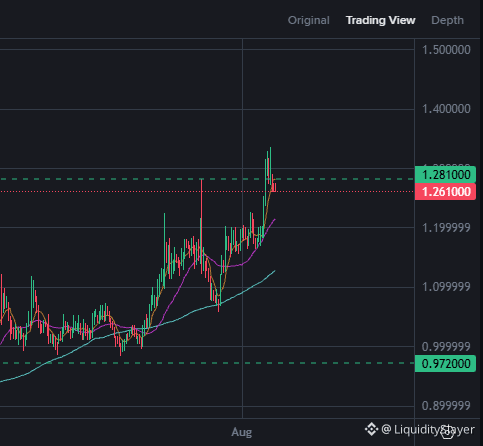Click the 1.400000 price axis value
This screenshot has width=483, height=446.
446,109
